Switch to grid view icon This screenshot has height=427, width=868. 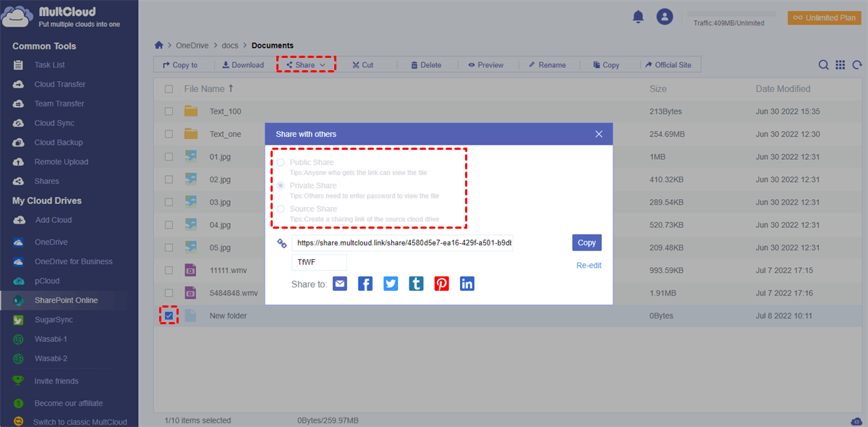(841, 65)
